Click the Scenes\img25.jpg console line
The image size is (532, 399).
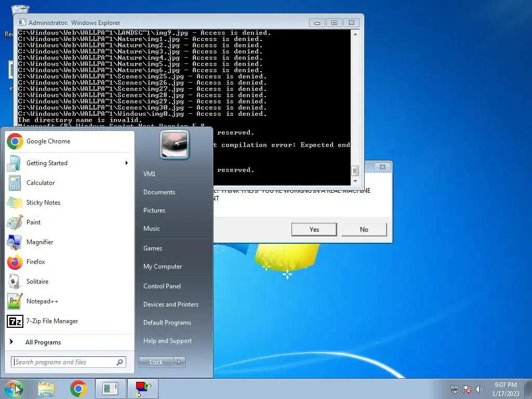tap(142, 77)
